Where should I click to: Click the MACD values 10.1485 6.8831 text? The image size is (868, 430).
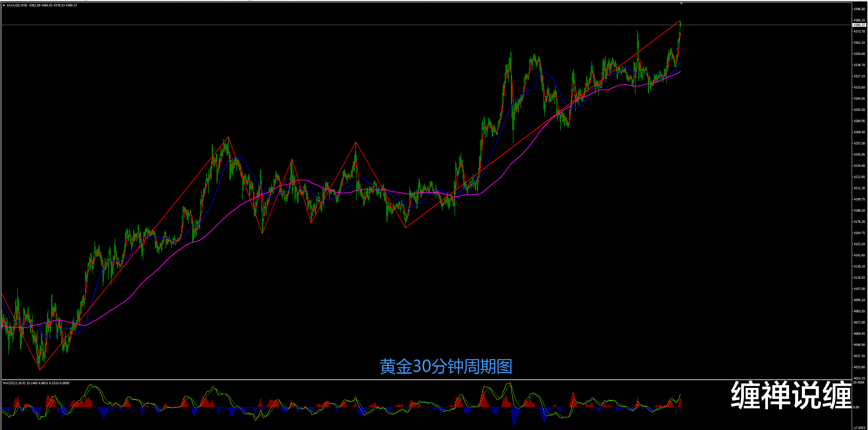tap(37, 383)
